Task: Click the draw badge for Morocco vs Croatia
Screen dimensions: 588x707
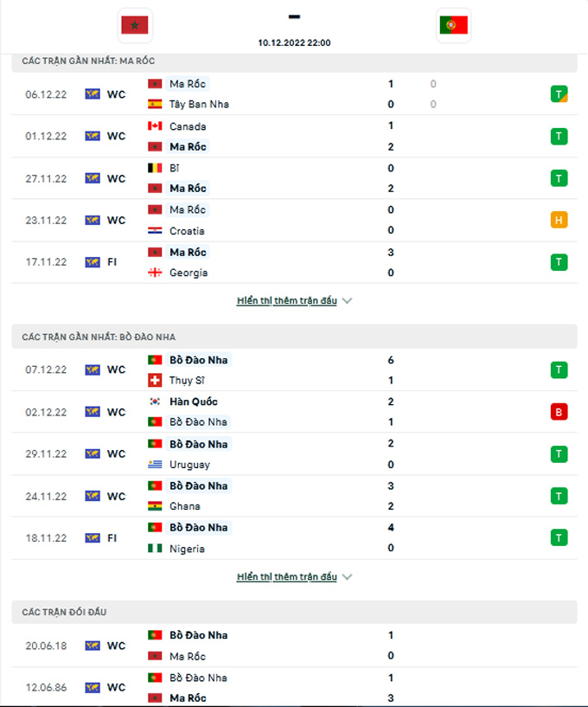Action: (559, 220)
